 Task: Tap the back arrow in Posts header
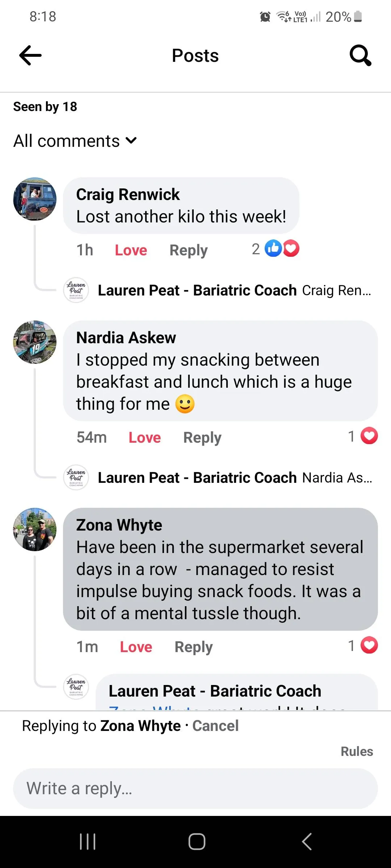pos(30,56)
